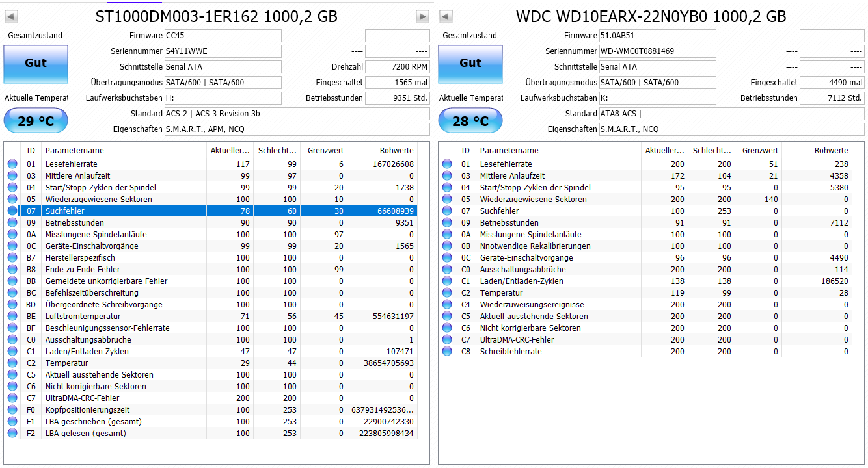Click ID column header in WDC table
Screen dimensions: 868x468
click(465, 151)
